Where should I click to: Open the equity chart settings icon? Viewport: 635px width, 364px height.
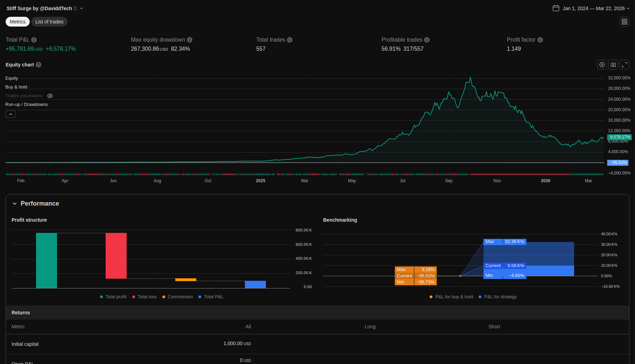pyautogui.click(x=602, y=65)
